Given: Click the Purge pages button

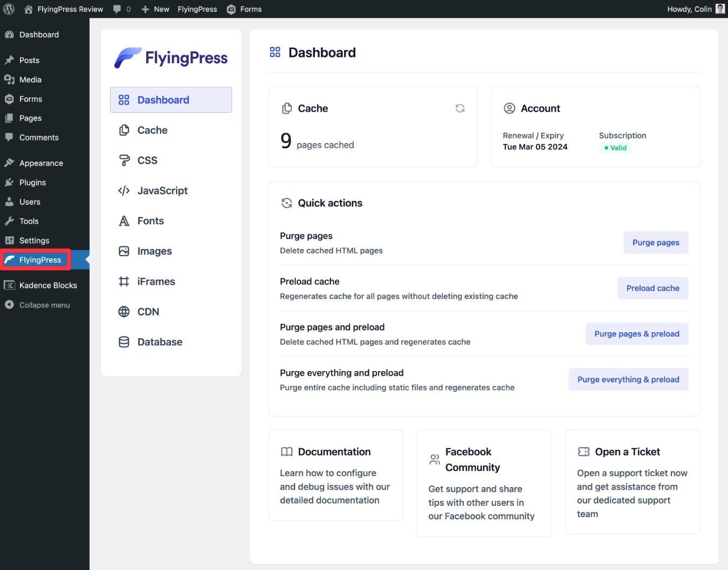Looking at the screenshot, I should point(656,243).
